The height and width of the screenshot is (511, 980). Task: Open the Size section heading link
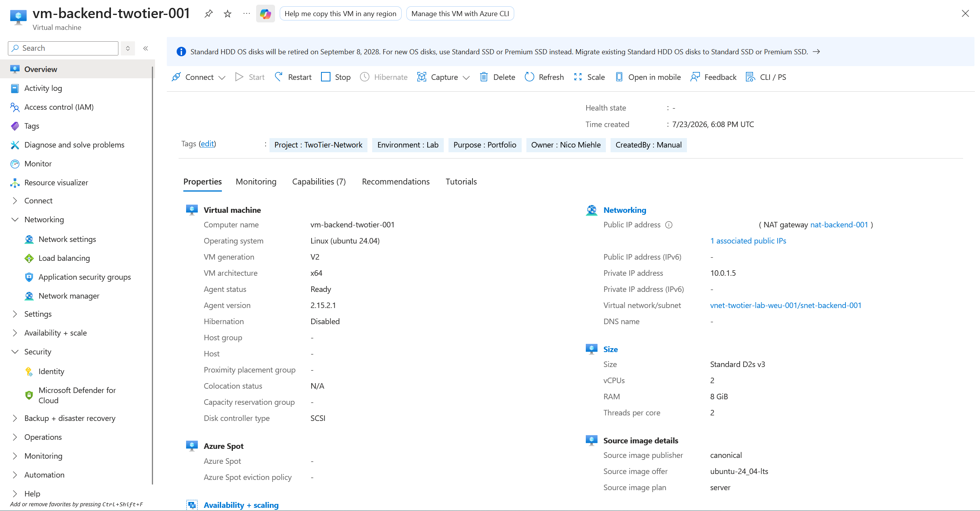611,349
